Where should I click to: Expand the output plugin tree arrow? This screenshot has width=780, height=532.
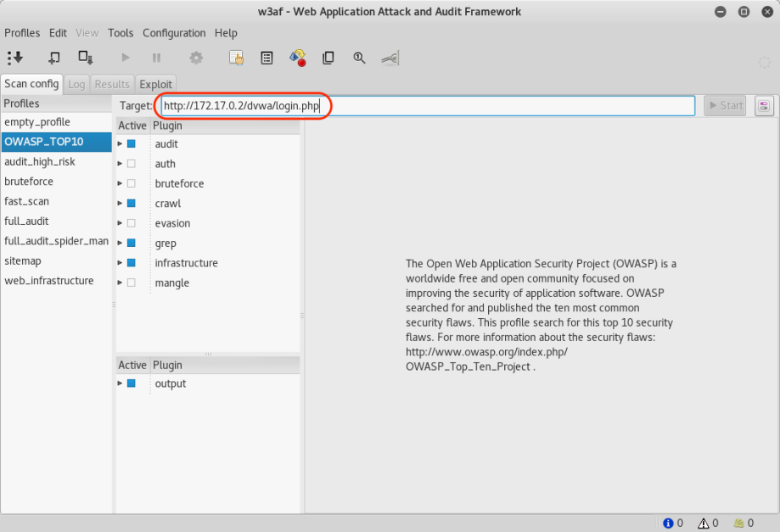120,384
